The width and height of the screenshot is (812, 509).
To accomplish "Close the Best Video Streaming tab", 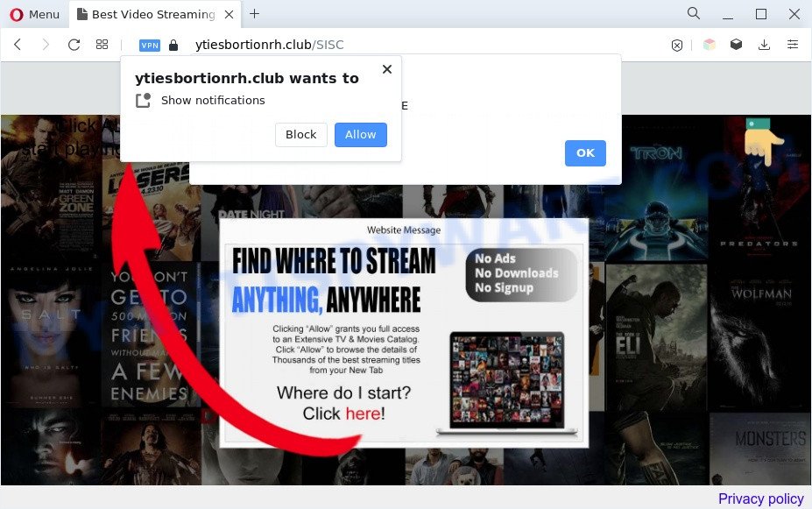I will tap(229, 15).
